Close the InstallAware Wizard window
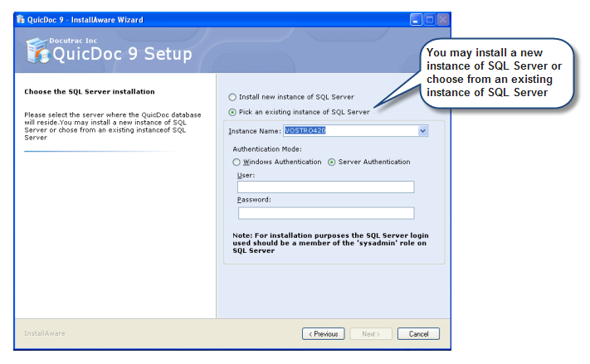Image resolution: width=590 pixels, height=364 pixels. point(443,20)
